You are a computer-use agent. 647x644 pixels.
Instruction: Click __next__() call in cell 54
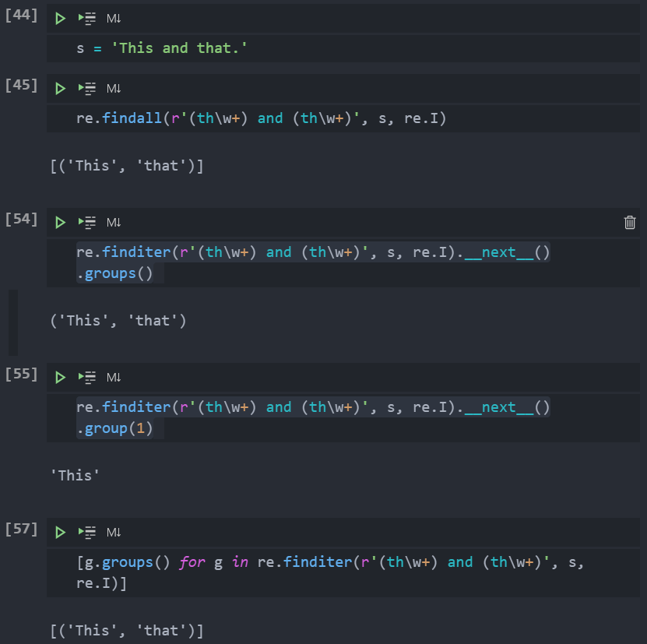[507, 252]
